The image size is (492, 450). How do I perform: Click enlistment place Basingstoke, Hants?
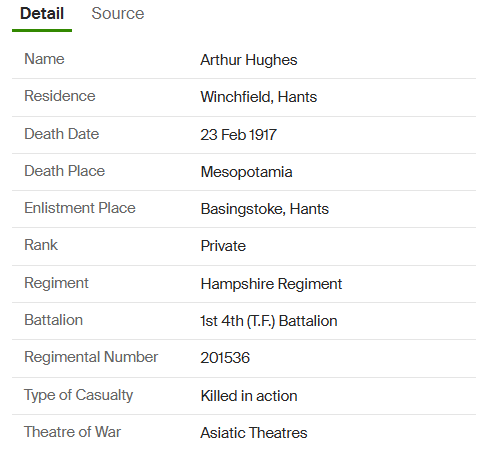[265, 209]
